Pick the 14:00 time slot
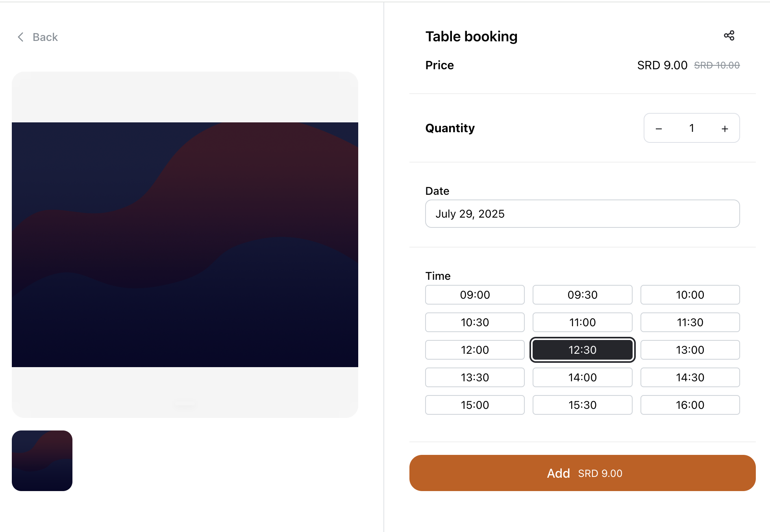The height and width of the screenshot is (532, 770). (582, 377)
